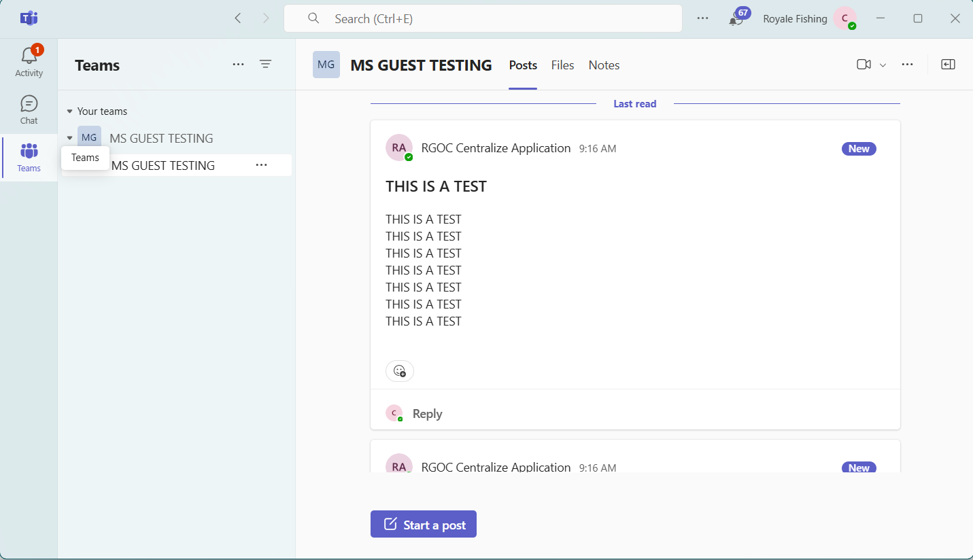
Task: Click the MG avatar in the channel header
Action: point(326,65)
